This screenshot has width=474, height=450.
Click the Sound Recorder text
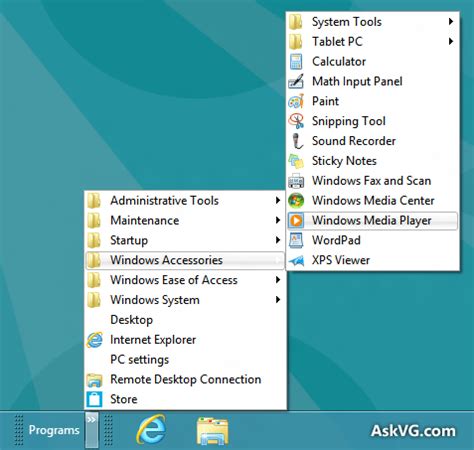[354, 141]
